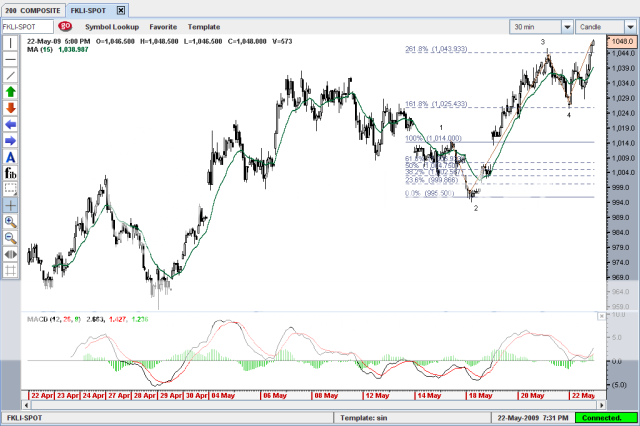Select the text annotation 'A' tool

coord(10,157)
